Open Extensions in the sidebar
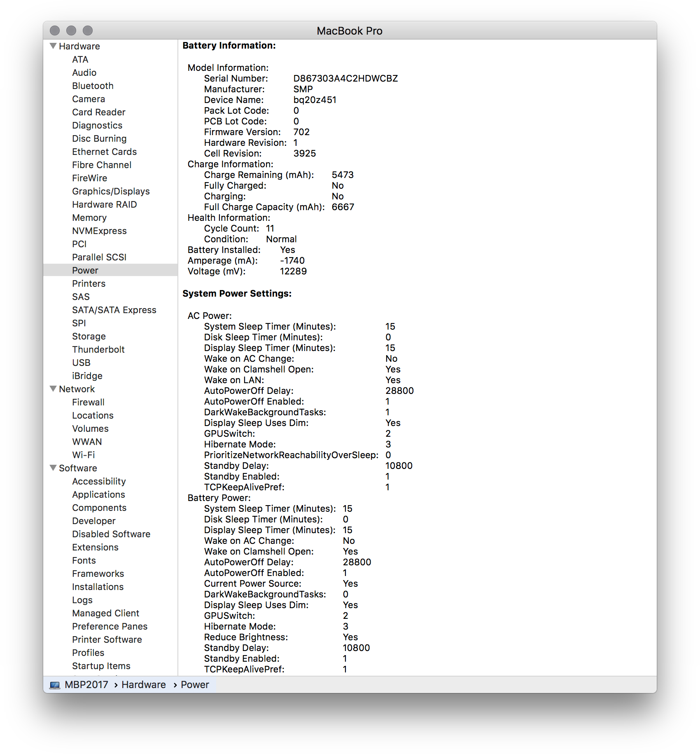 click(x=95, y=547)
